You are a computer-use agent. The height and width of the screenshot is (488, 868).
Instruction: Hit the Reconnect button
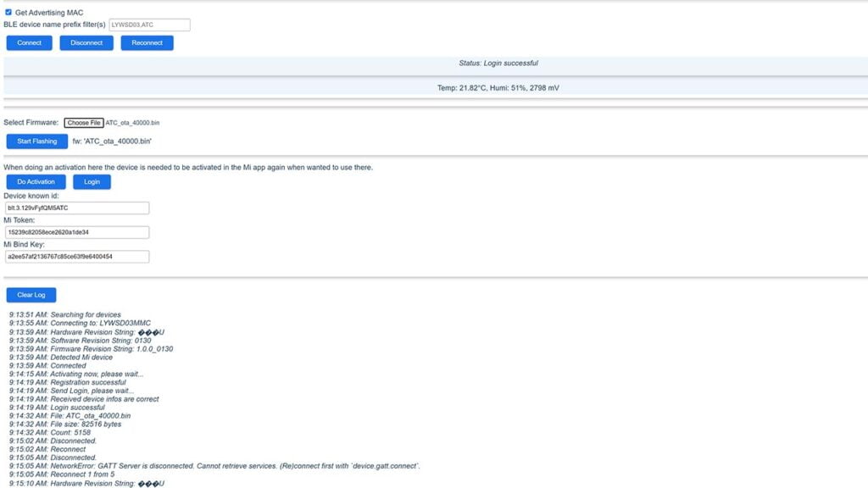pyautogui.click(x=147, y=43)
